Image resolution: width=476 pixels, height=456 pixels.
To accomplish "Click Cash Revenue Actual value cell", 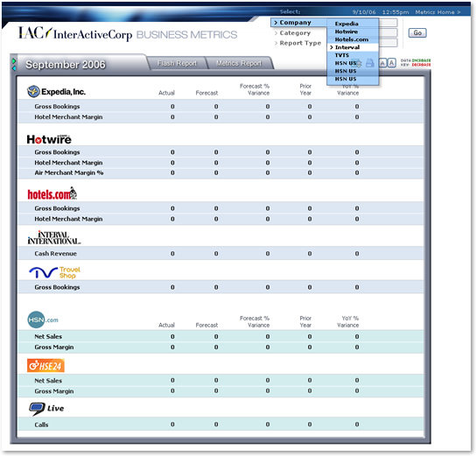I will tap(172, 254).
